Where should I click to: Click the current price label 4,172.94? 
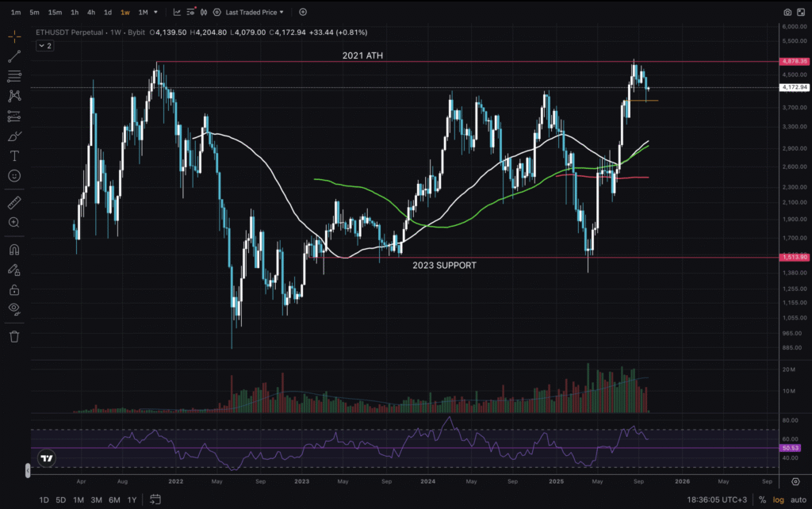793,88
